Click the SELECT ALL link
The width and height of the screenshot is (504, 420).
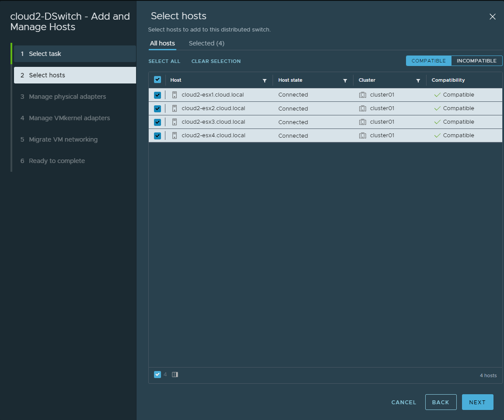coord(164,61)
